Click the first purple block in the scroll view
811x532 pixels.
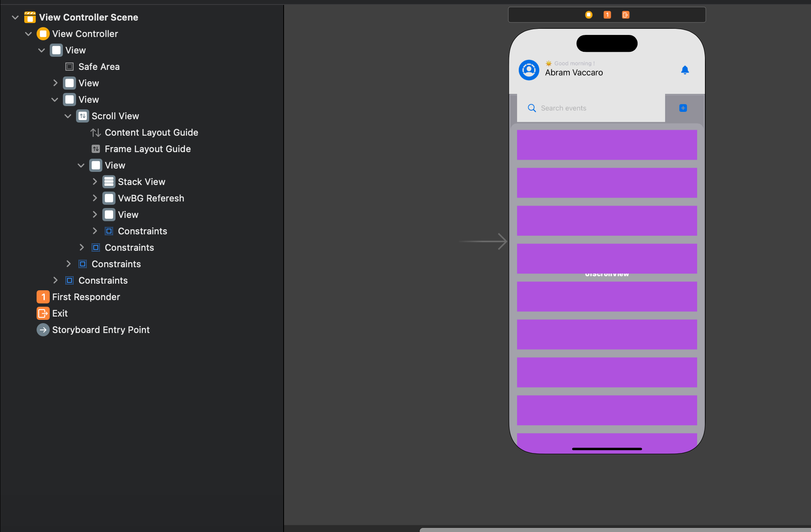pos(607,145)
